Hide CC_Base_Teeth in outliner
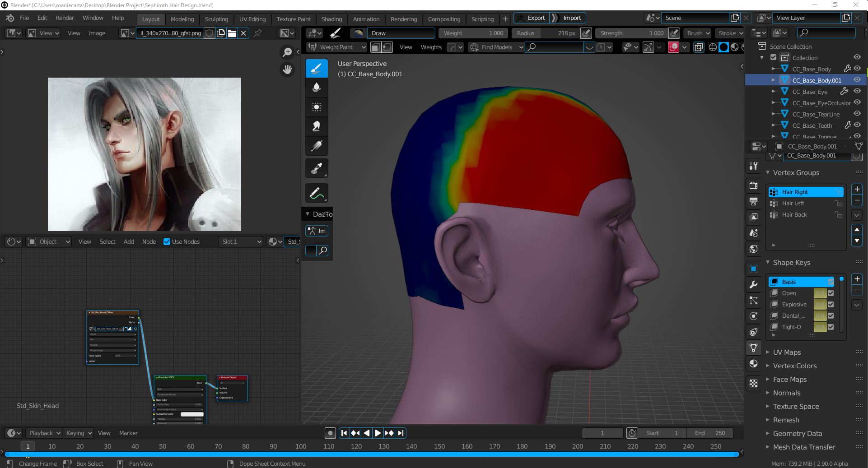 click(x=857, y=125)
